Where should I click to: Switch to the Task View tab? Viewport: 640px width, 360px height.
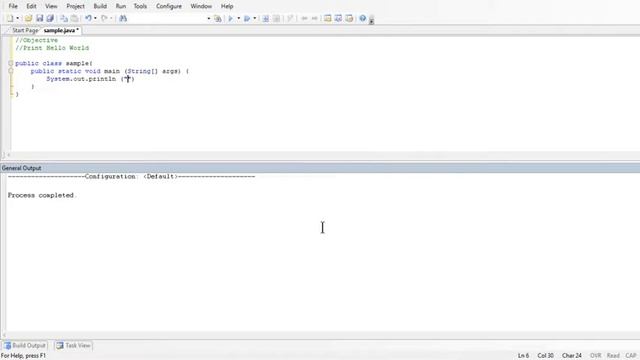click(73, 345)
